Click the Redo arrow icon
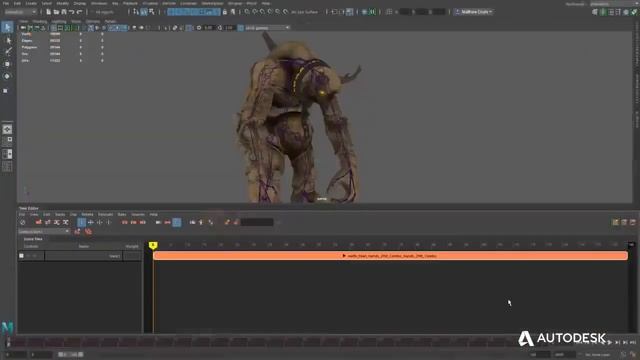640x360 pixels. click(x=80, y=12)
